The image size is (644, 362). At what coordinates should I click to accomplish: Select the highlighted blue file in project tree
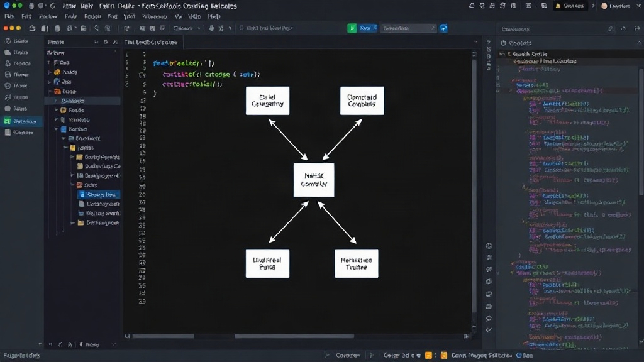pos(99,195)
